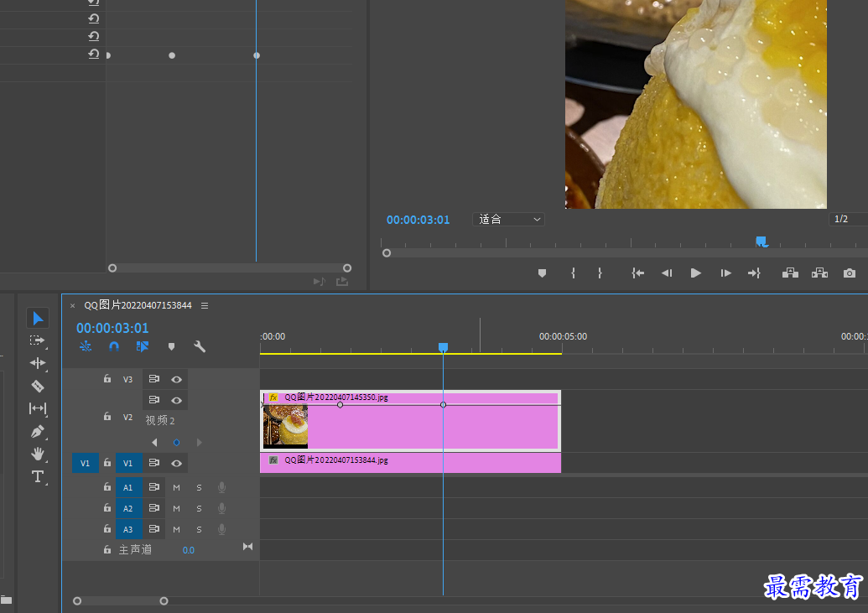Open zoom level dropdown 适合
This screenshot has width=868, height=613.
(x=508, y=219)
